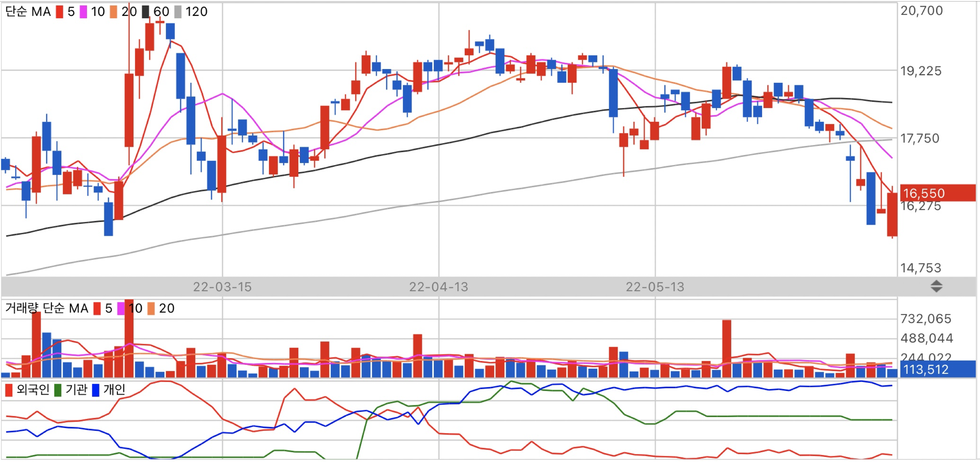Click the red 5-day MA legend swatch
The width and height of the screenshot is (980, 462).
pyautogui.click(x=59, y=12)
